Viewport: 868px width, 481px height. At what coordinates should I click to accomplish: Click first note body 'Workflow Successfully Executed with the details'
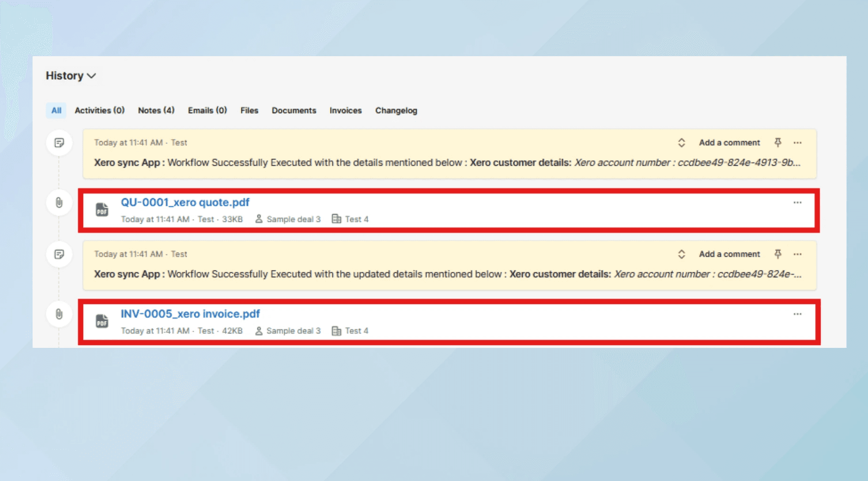[276, 162]
